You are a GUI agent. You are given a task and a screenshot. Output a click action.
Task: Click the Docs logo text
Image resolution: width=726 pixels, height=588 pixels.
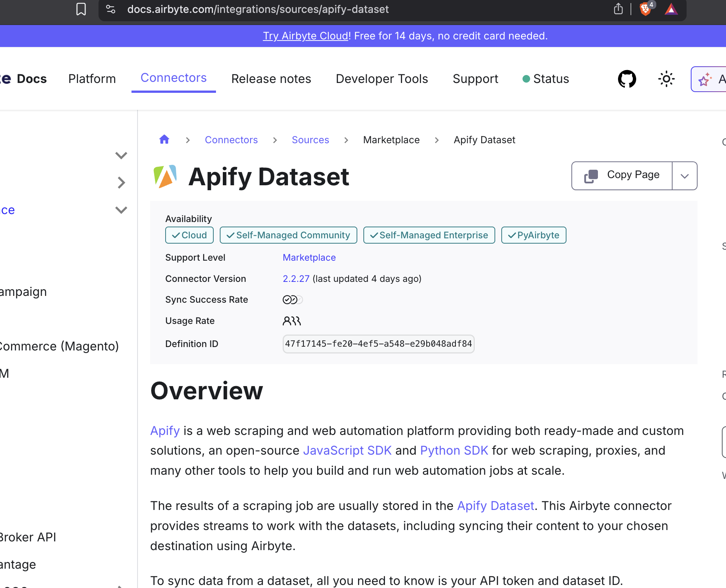tap(32, 79)
